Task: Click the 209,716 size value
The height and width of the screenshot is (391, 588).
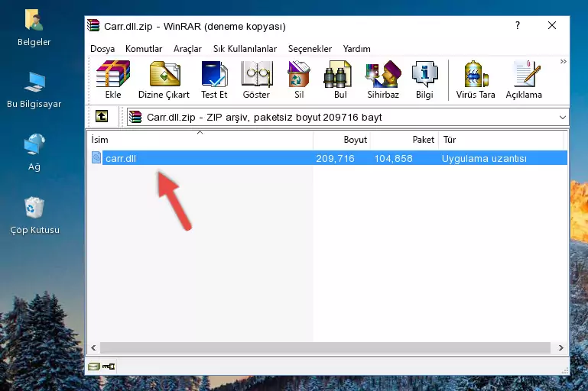Action: pyautogui.click(x=335, y=158)
